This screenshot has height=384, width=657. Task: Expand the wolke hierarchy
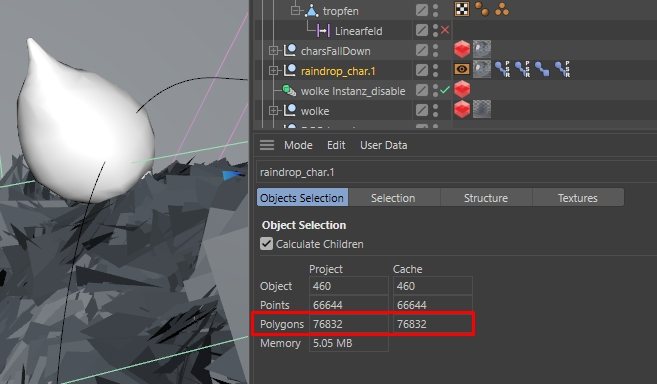(273, 111)
